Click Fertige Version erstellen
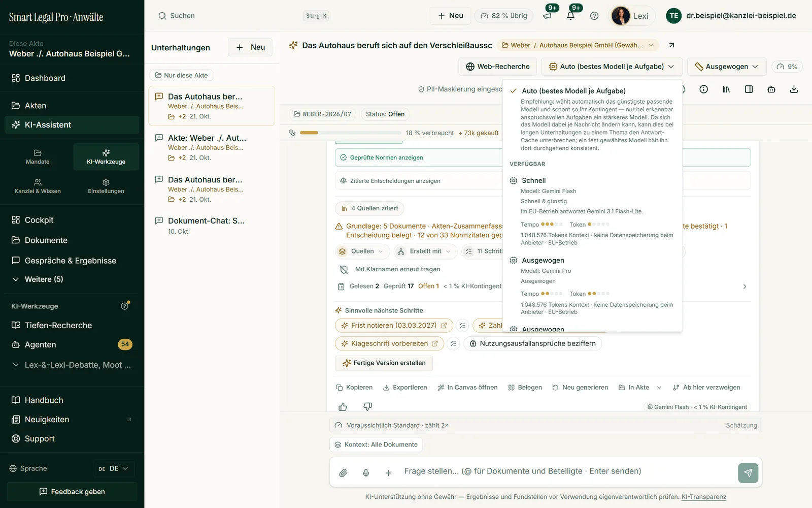The image size is (812, 508). tap(384, 363)
